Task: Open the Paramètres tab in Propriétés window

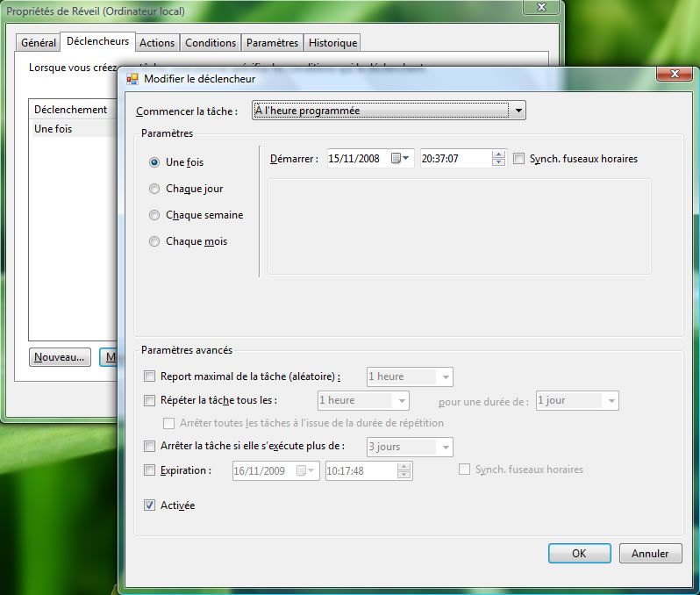Action: tap(272, 43)
